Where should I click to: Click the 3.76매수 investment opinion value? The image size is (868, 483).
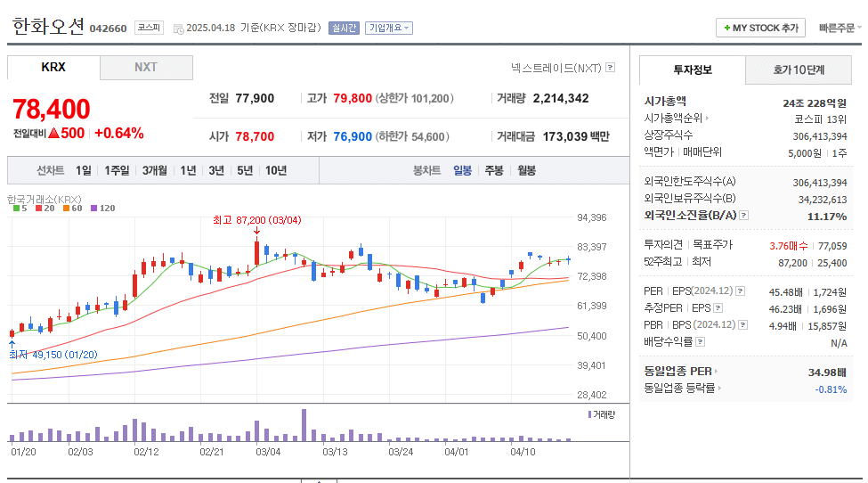[788, 246]
